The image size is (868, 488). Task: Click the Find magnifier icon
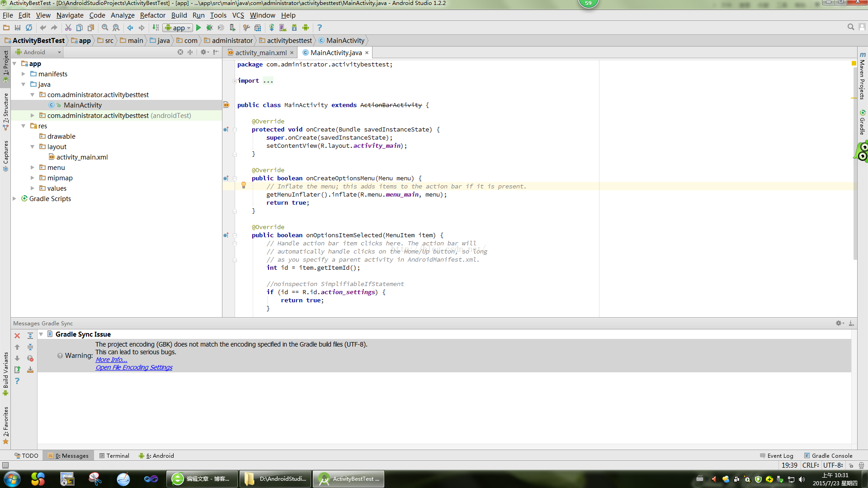point(105,28)
